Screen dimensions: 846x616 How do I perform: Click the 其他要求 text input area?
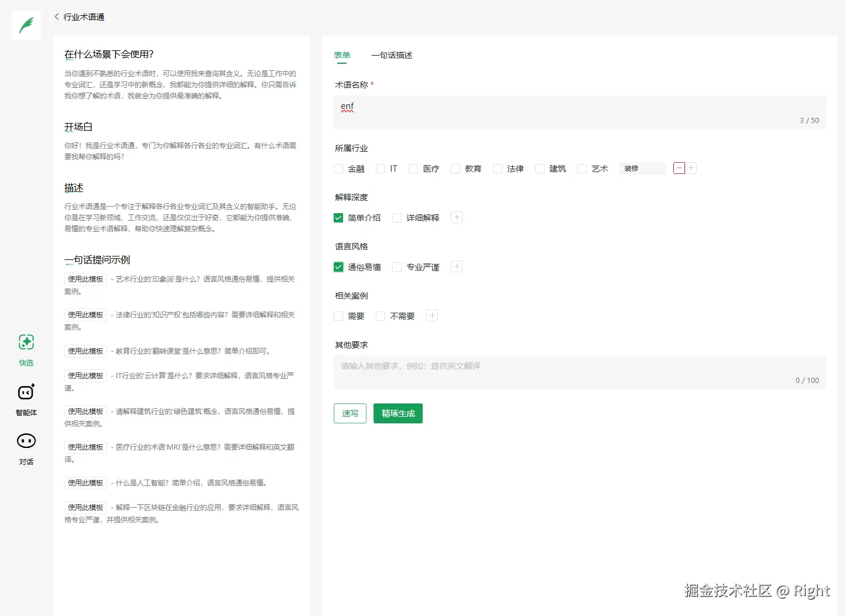coord(579,369)
